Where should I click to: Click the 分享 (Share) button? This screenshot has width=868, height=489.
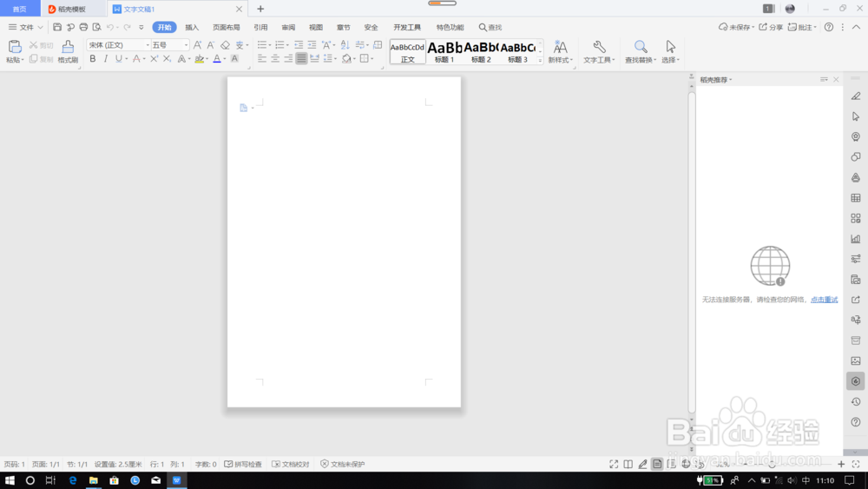tap(771, 27)
